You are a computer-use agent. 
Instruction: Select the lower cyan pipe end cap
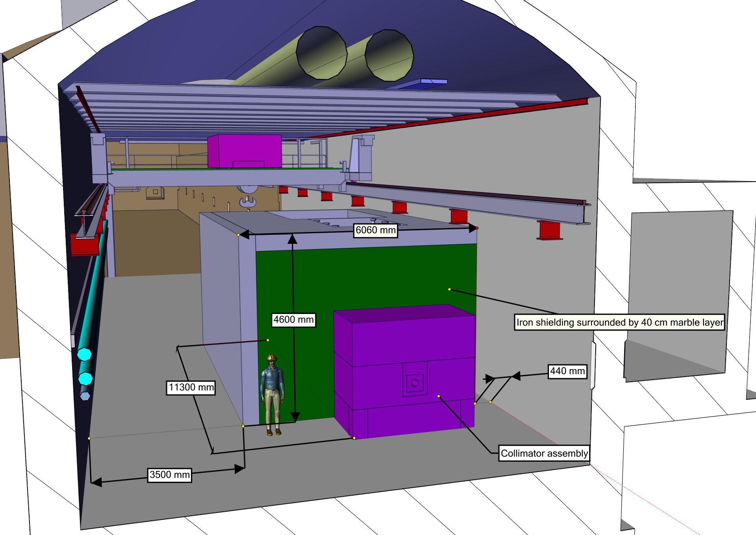[x=85, y=379]
